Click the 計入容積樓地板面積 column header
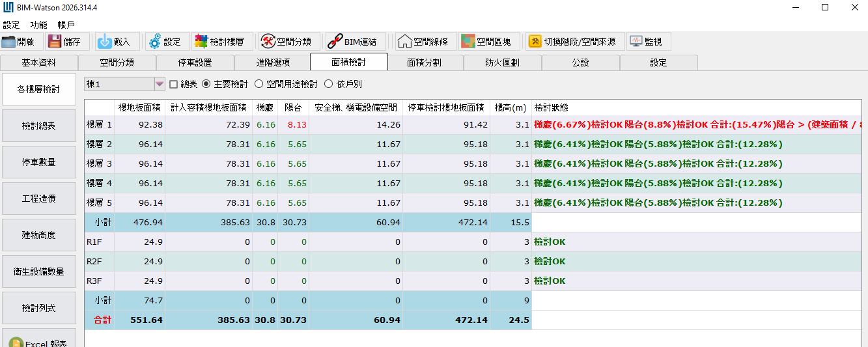Viewport: 868px width, 347px height. (208, 107)
